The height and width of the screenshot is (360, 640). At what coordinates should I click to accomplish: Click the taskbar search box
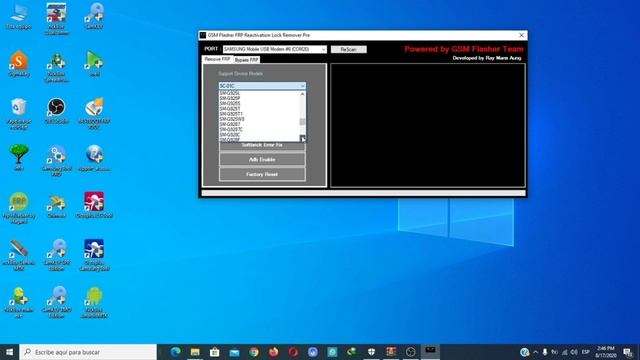pyautogui.click(x=88, y=352)
